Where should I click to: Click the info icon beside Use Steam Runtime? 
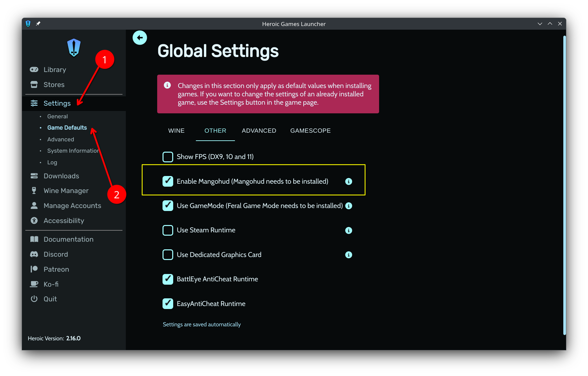coord(348,230)
